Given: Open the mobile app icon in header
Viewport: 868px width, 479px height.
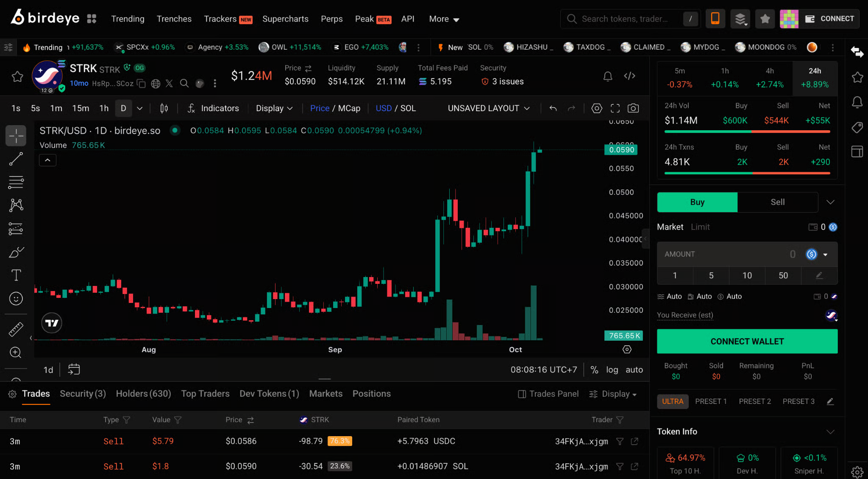Looking at the screenshot, I should coord(715,19).
